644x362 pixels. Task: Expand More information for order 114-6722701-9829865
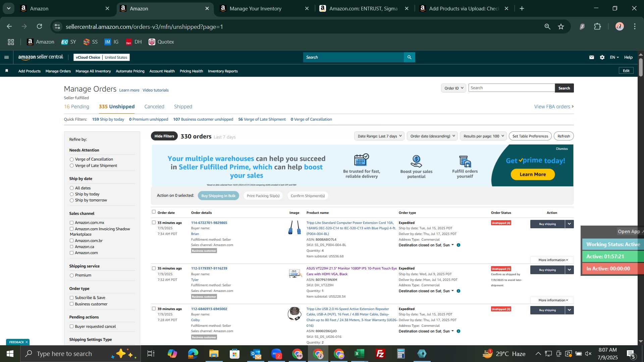coord(552,260)
